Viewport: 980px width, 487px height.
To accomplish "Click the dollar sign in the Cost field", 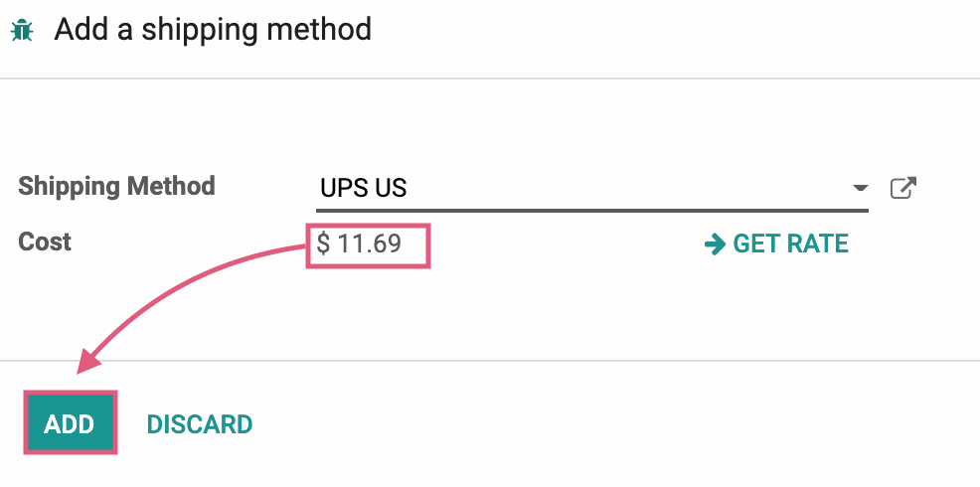I will pos(323,243).
